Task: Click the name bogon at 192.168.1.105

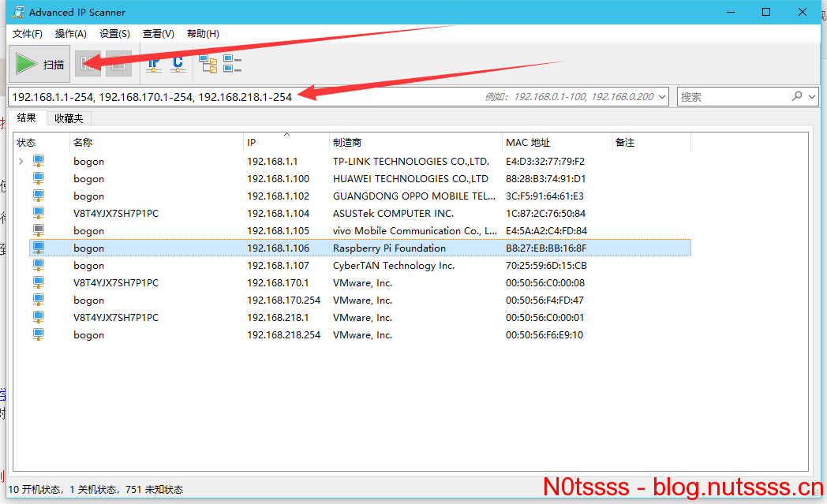Action: click(88, 231)
